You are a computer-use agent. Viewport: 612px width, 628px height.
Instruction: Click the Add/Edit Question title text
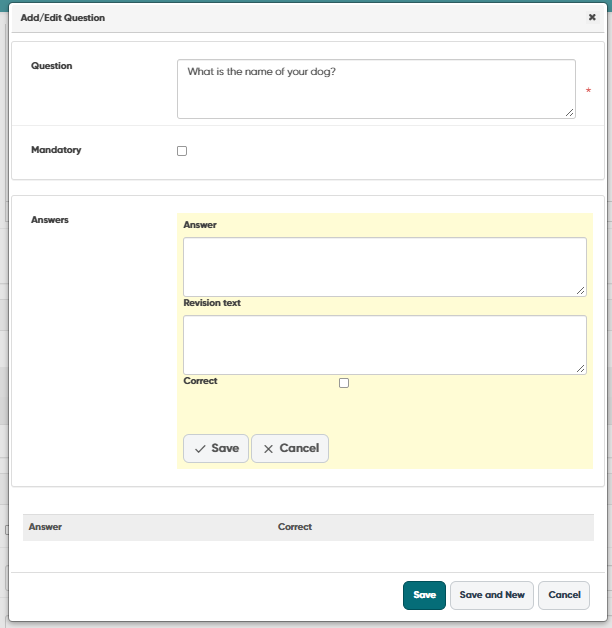coord(63,18)
